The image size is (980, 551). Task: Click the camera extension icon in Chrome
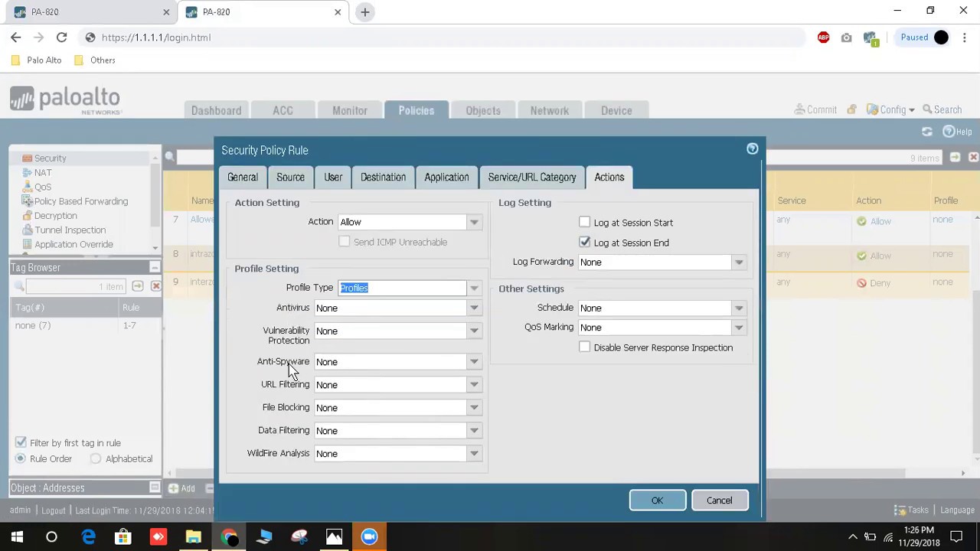846,37
